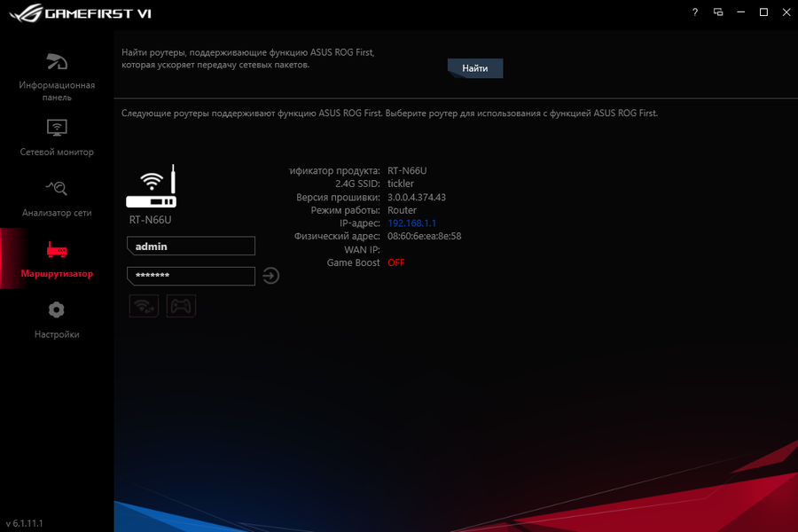
Task: Click the gamepad Game Boost icon
Action: coord(181,306)
